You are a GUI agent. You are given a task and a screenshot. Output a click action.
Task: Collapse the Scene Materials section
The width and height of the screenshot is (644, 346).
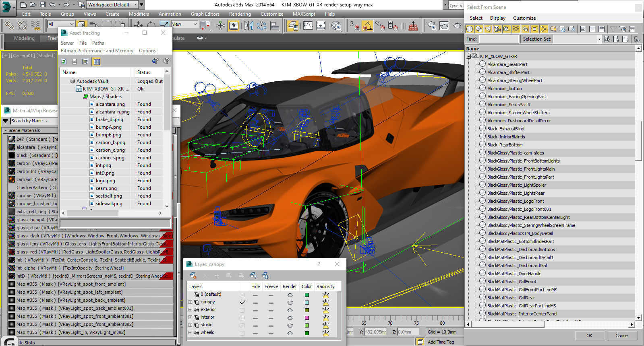coord(5,130)
